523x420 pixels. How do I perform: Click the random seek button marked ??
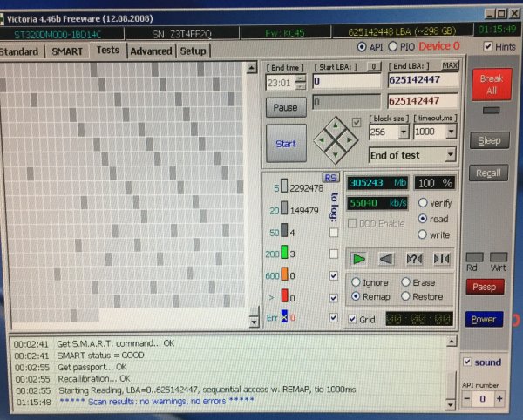click(x=414, y=259)
